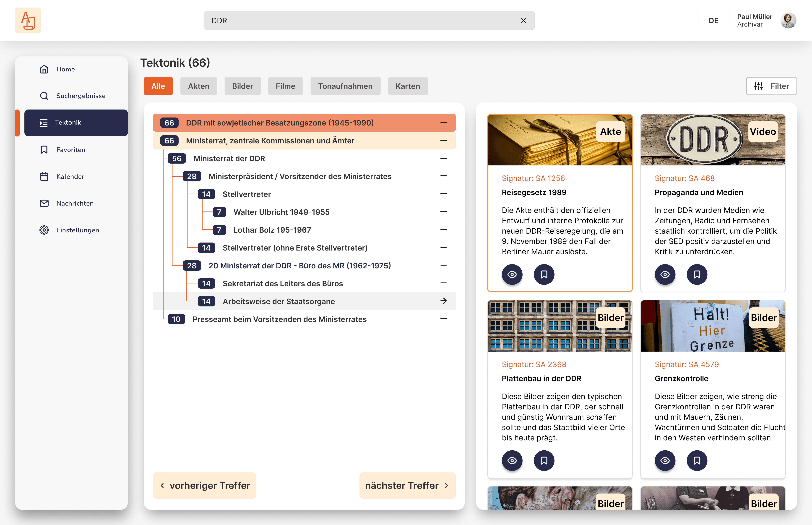Open Home from sidebar

click(x=65, y=69)
